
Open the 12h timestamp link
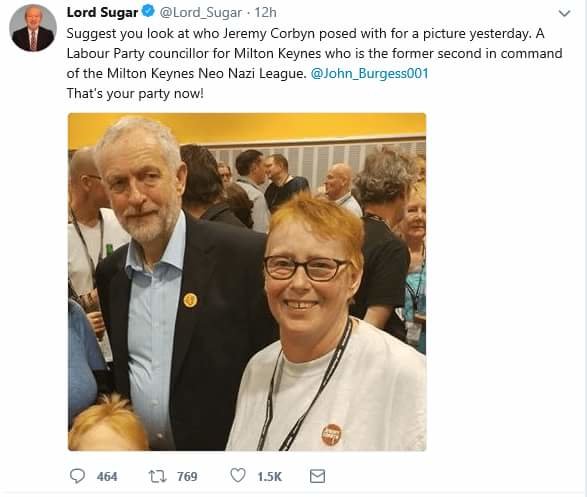coord(266,13)
